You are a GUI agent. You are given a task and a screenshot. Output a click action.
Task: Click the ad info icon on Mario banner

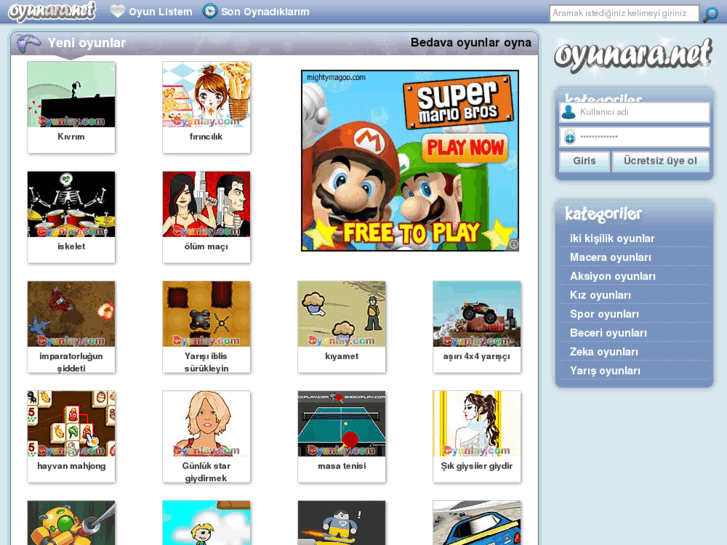513,244
